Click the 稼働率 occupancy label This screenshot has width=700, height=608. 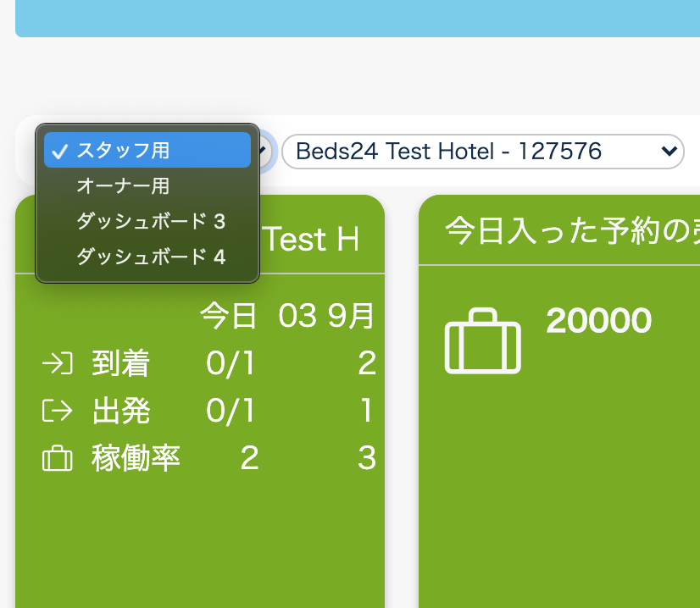[x=136, y=459]
